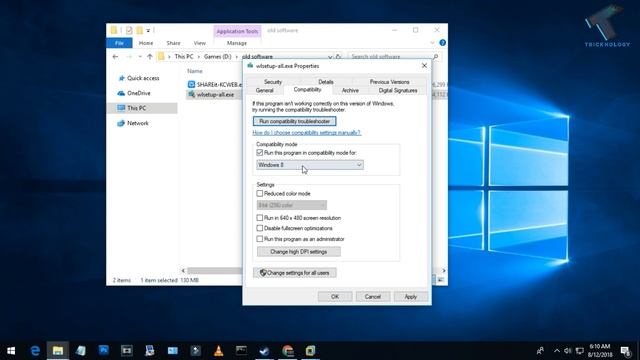640x360 pixels.
Task: Confirm the dialog with OK
Action: pos(335,297)
